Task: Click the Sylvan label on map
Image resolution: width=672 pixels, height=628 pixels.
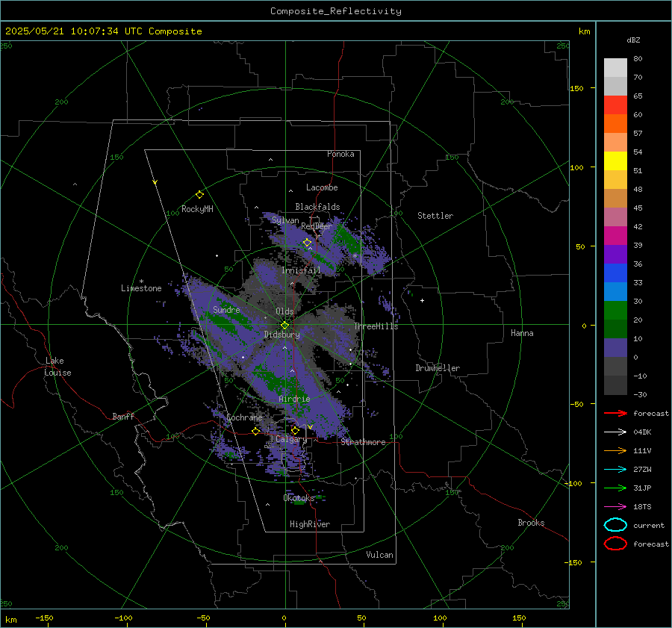Action: 285,220
